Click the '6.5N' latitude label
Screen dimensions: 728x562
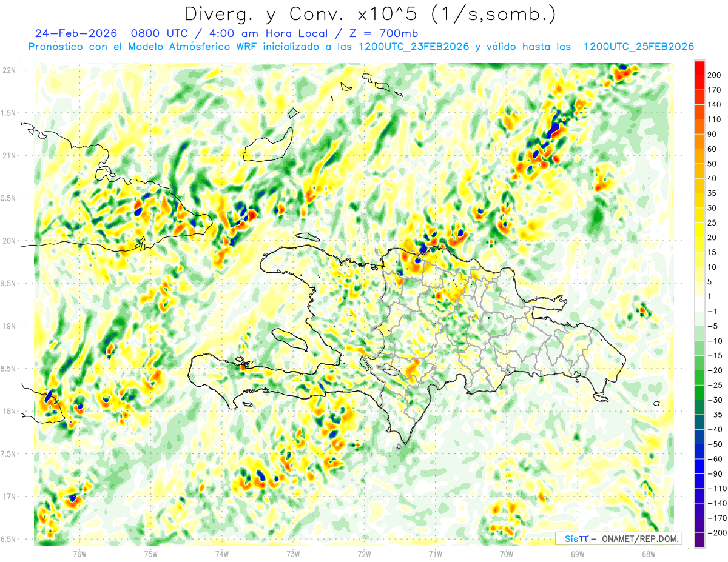tap(9, 540)
